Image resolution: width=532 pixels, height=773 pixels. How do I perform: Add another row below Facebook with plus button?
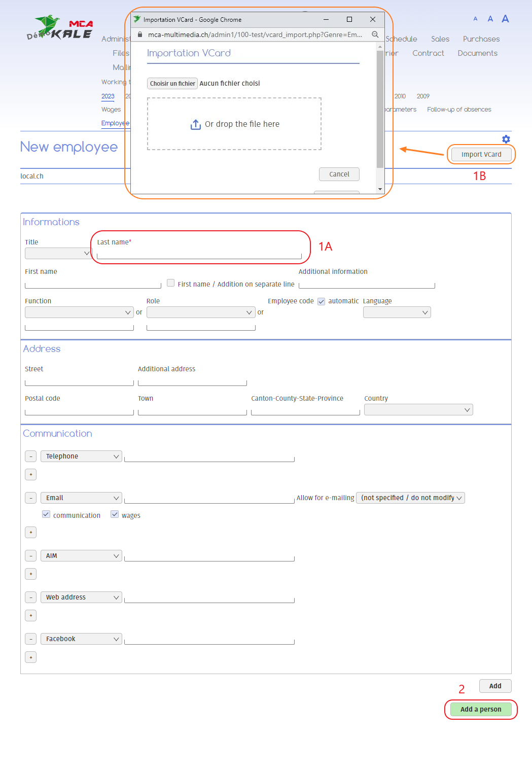(x=30, y=657)
